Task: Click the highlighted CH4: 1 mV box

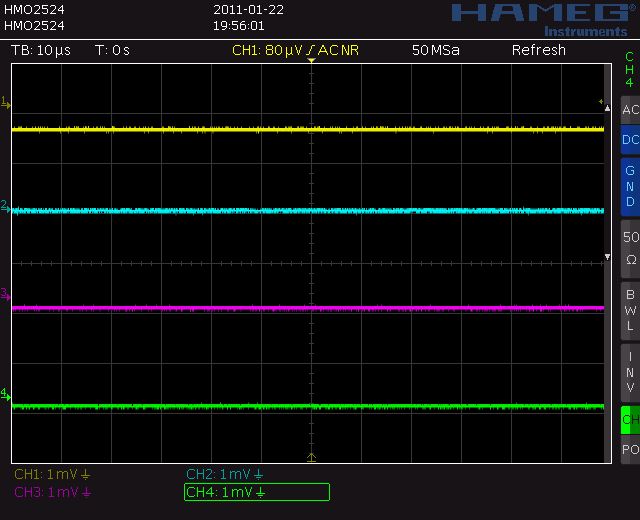Action: [x=256, y=492]
